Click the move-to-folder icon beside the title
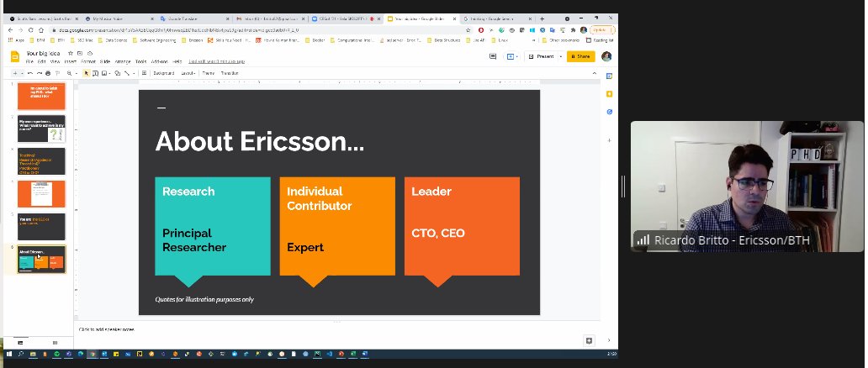The image size is (868, 368). [x=80, y=53]
